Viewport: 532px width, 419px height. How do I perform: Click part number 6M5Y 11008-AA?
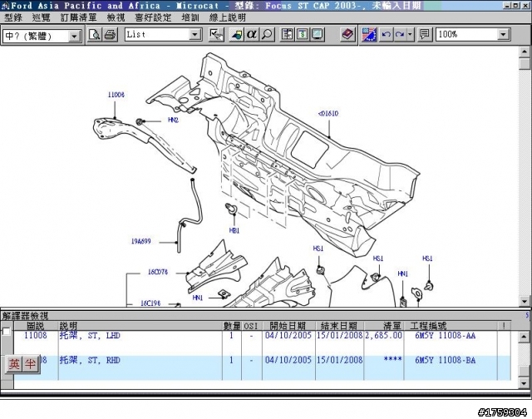[446, 336]
